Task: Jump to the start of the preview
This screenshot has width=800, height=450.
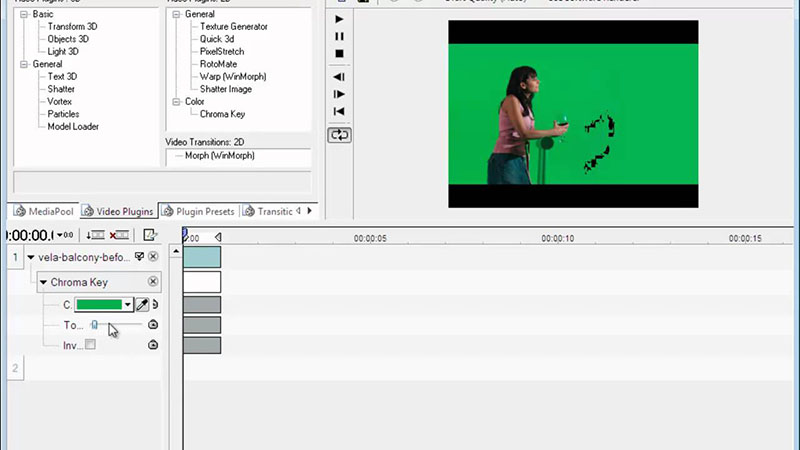Action: (340, 111)
